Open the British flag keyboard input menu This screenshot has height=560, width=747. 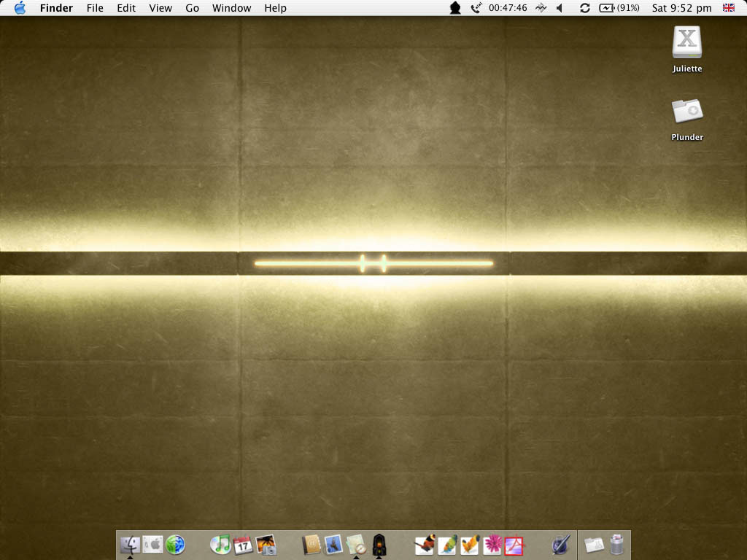click(x=728, y=8)
